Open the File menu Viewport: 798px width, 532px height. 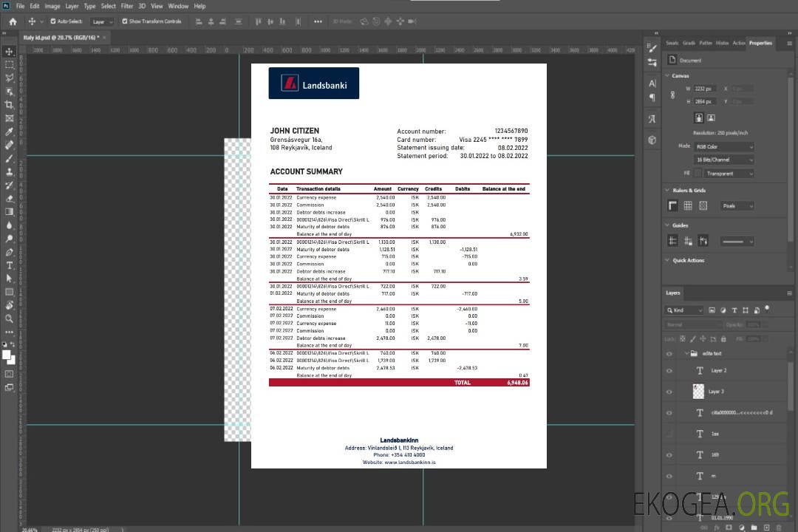(x=21, y=6)
